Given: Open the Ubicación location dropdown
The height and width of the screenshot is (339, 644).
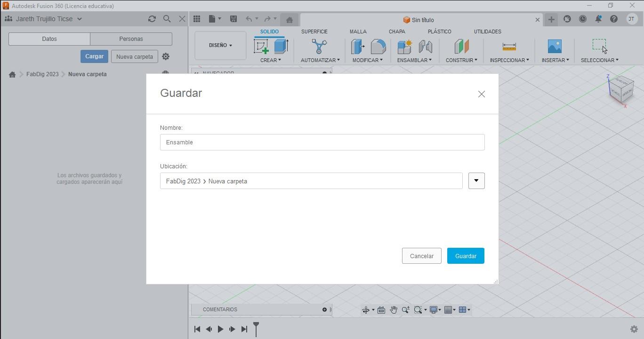Looking at the screenshot, I should tap(476, 181).
